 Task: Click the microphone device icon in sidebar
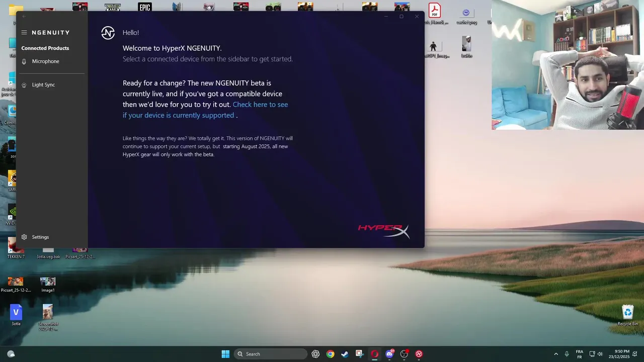coord(24,61)
